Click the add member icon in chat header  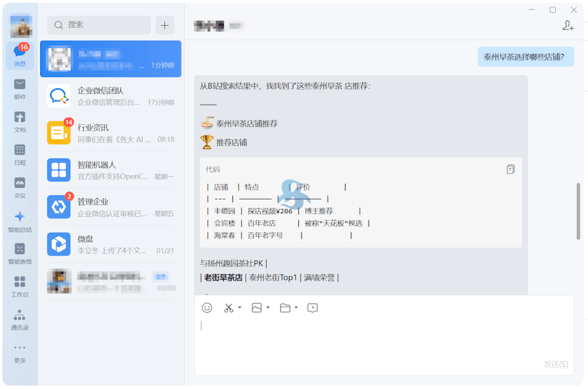[x=568, y=26]
